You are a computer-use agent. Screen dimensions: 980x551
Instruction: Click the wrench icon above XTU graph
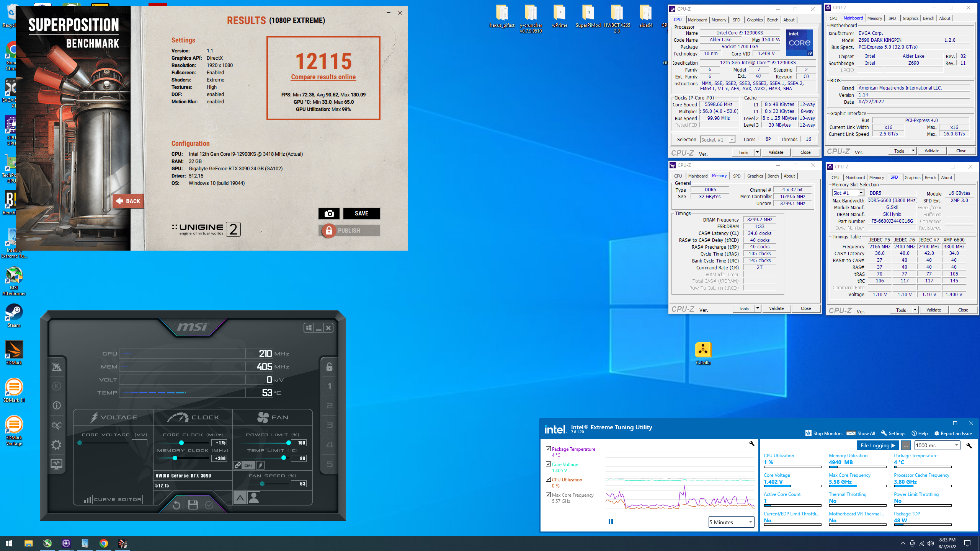tap(751, 444)
